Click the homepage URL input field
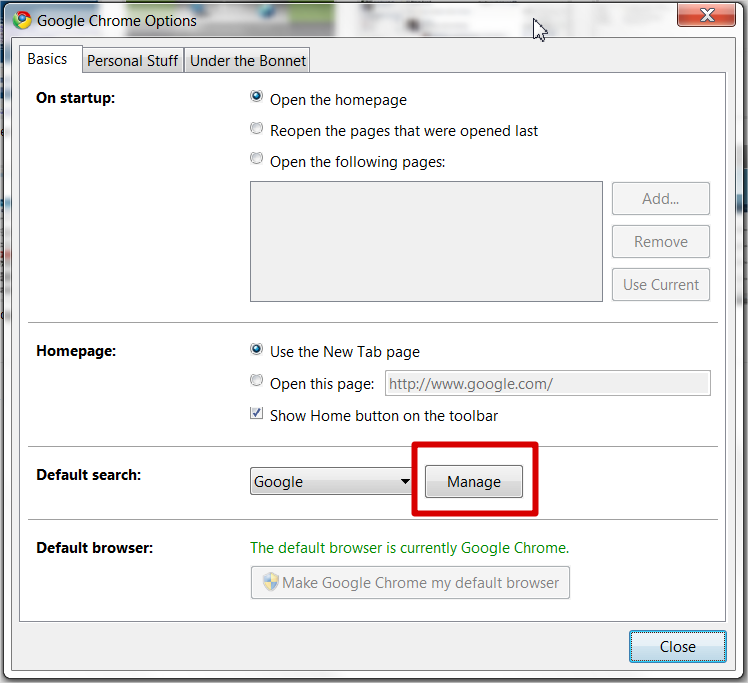The image size is (748, 683). (x=548, y=383)
